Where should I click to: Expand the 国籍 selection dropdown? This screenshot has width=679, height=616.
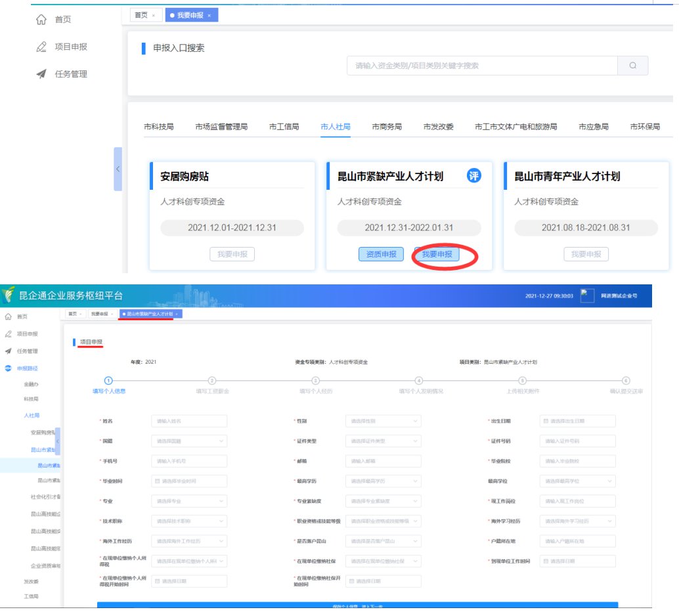(x=189, y=441)
